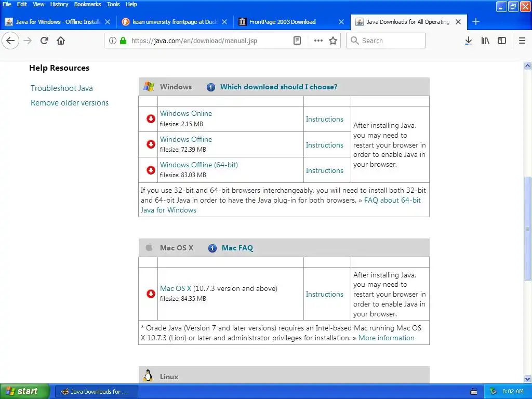Close the Java Downloads for All Operating tab
Screen dimensions: 532x399
458,22
